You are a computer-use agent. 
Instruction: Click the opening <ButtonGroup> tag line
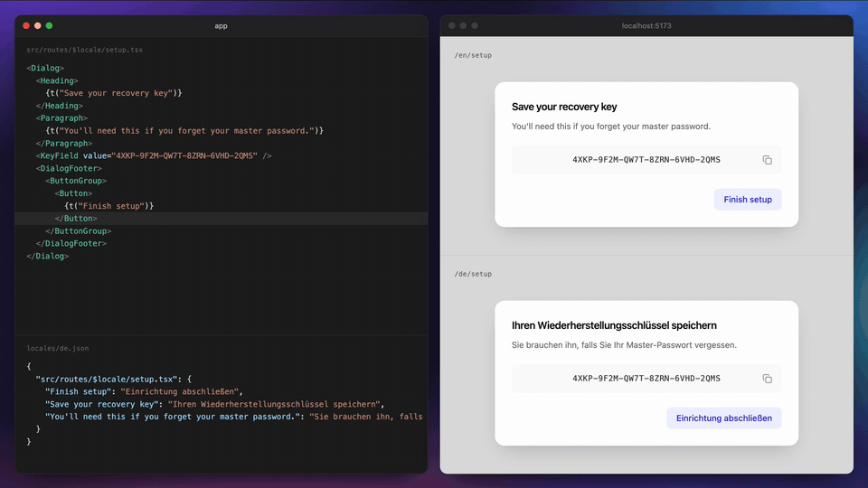(76, 181)
